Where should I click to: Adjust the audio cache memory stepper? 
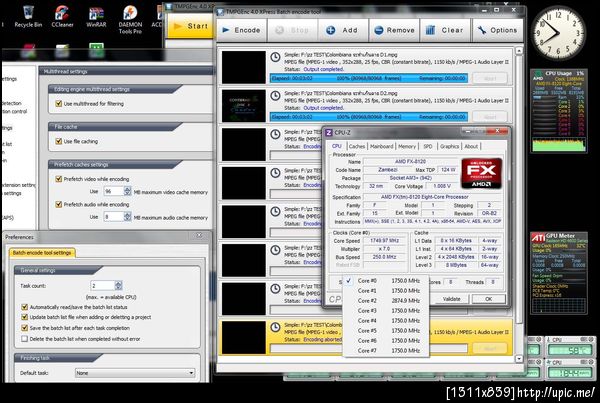pyautogui.click(x=127, y=217)
